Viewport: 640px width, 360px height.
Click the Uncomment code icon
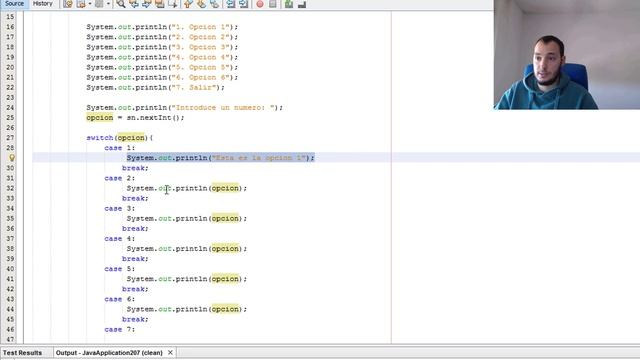click(302, 4)
